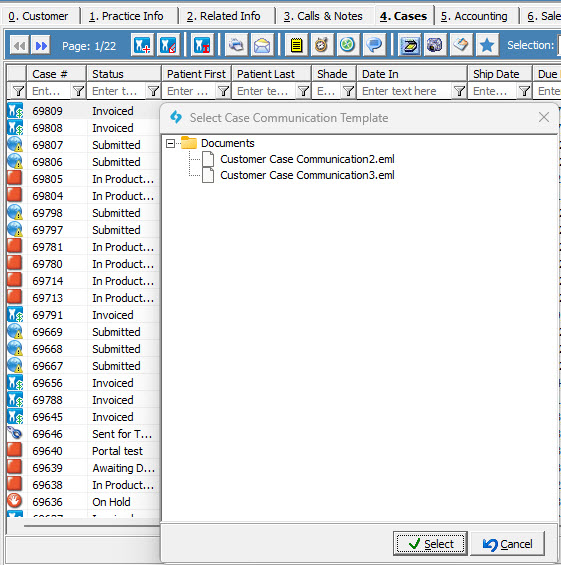
Task: Click the edit case tooth icon
Action: [168, 45]
